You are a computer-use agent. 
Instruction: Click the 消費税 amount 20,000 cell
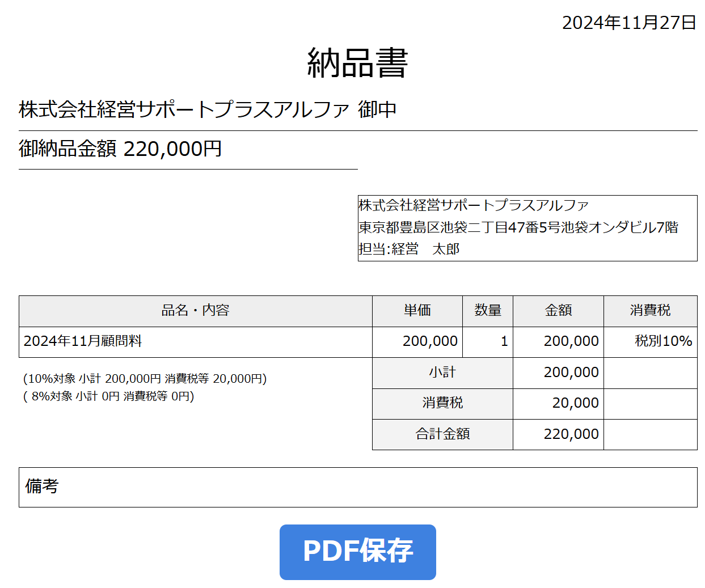point(559,404)
